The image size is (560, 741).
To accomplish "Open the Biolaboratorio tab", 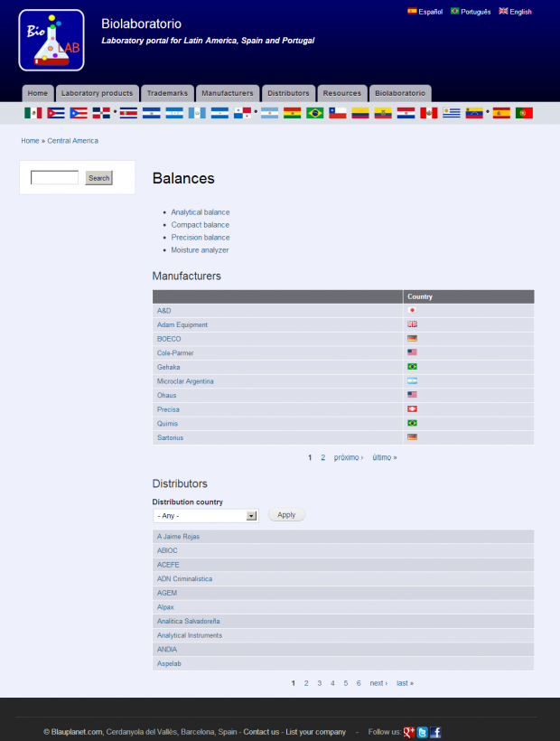I will click(400, 93).
